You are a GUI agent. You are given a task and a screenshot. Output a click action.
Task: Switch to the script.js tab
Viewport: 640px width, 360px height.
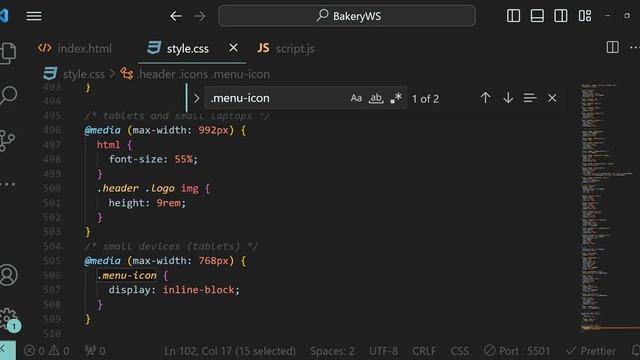tap(286, 49)
